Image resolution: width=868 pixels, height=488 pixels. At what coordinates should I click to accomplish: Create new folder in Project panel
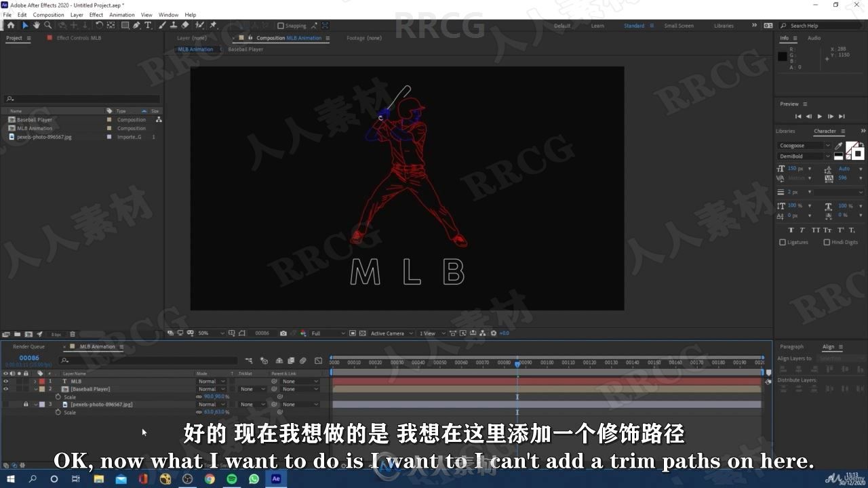[x=18, y=334]
